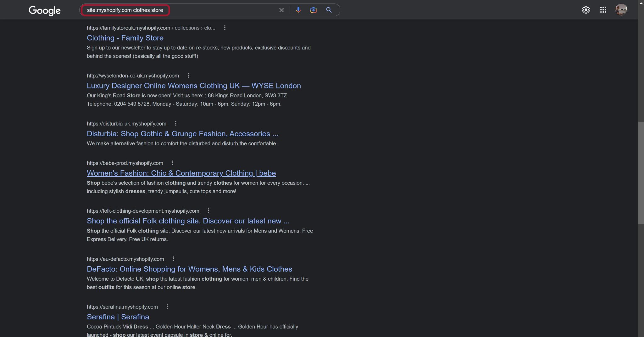The width and height of the screenshot is (644, 337).
Task: Click familystoreuk.myshopify.com URL text
Action: coord(128,28)
